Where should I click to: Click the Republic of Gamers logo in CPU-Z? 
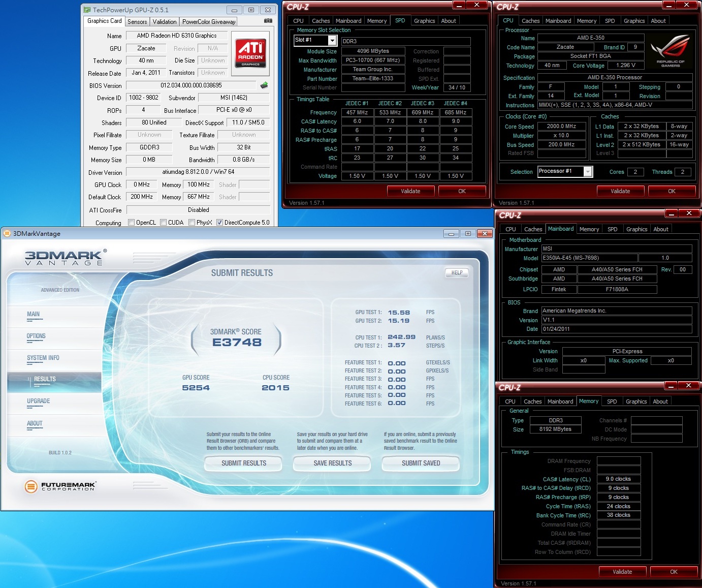pos(670,51)
